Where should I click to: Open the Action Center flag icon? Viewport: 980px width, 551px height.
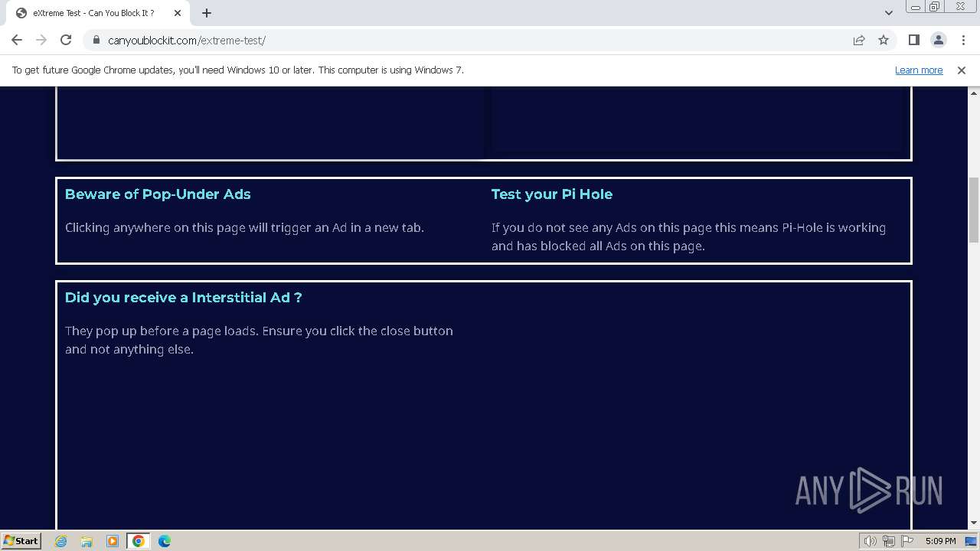907,541
